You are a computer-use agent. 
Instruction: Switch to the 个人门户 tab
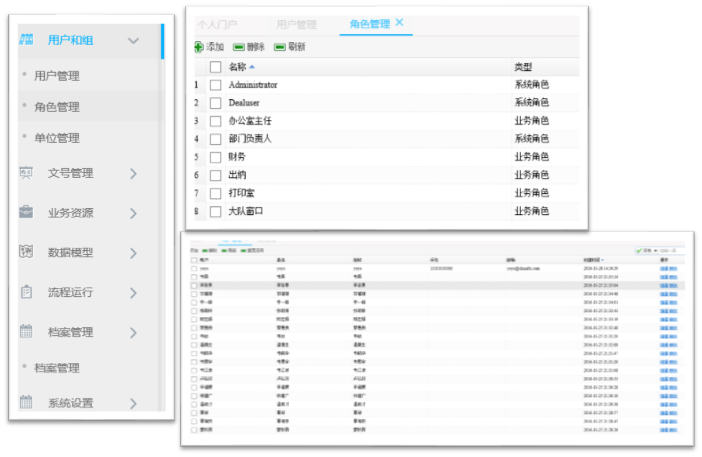tap(218, 24)
